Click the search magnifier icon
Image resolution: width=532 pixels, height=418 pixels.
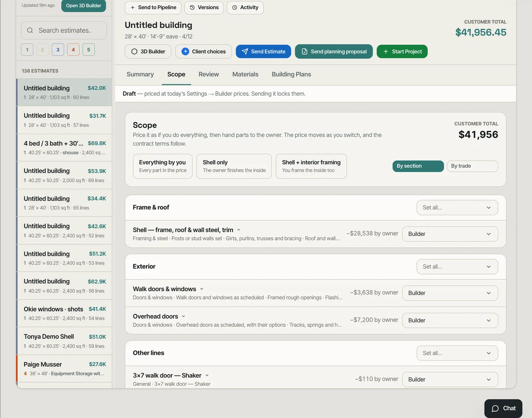30,30
